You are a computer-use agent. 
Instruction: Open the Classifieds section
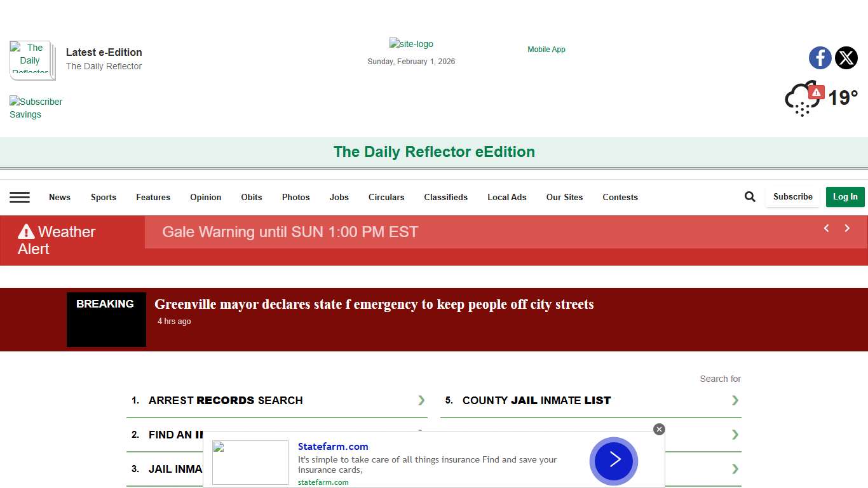pyautogui.click(x=445, y=197)
